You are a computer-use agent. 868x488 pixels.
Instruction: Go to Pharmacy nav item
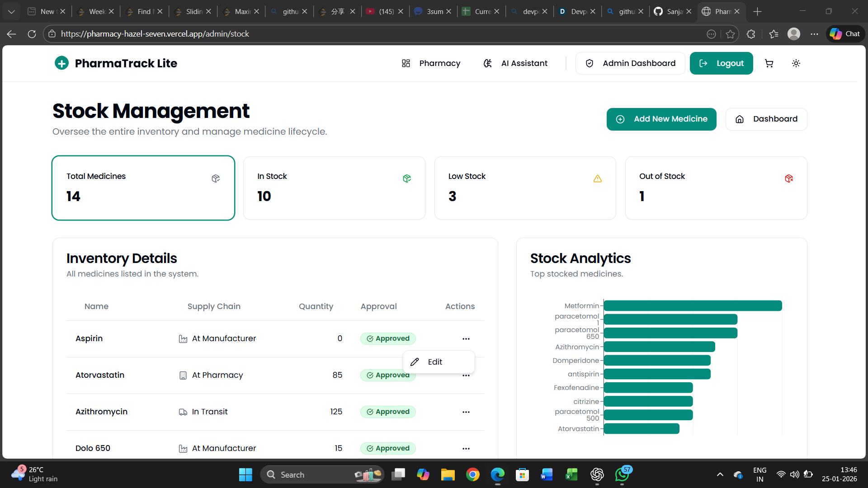pos(431,64)
